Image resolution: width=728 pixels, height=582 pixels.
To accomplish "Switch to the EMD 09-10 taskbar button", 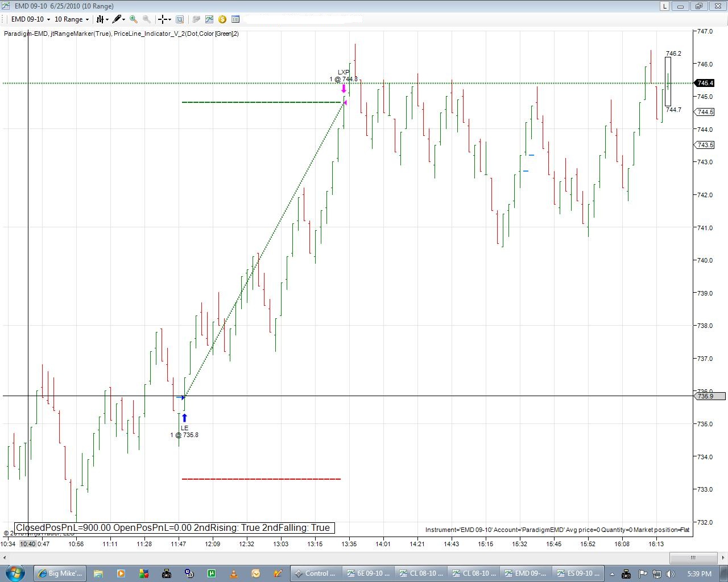I will click(x=526, y=573).
